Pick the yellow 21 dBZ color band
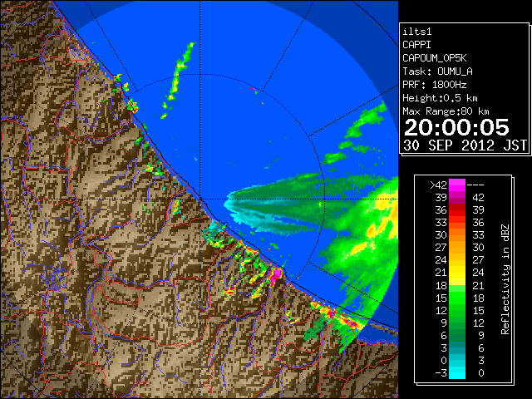Screen dimensions: 532x399 point(457,273)
